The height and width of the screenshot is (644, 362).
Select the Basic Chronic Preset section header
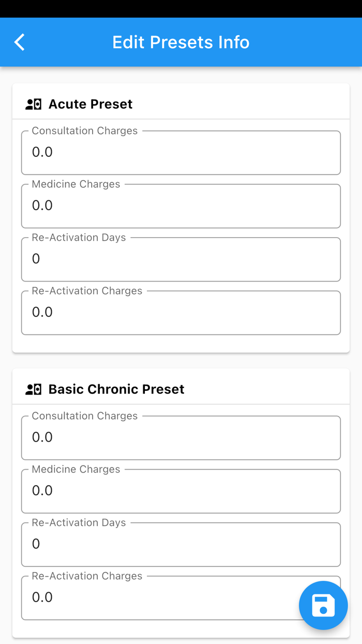click(x=116, y=389)
